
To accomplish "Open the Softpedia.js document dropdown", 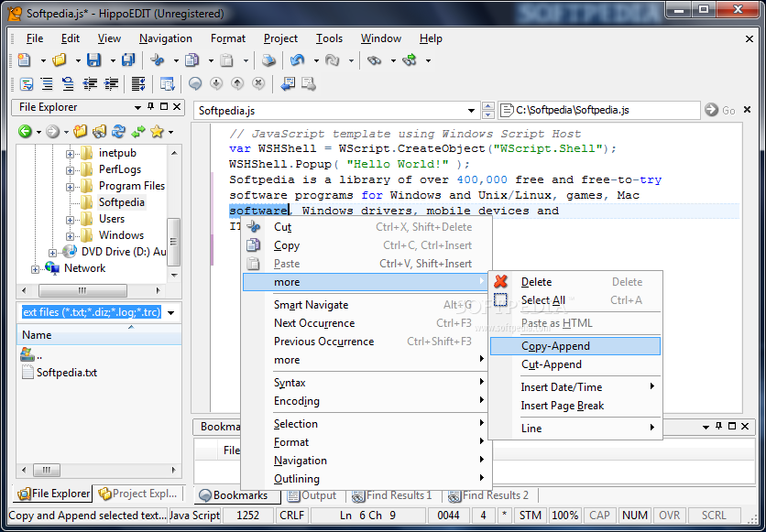I will coord(472,111).
